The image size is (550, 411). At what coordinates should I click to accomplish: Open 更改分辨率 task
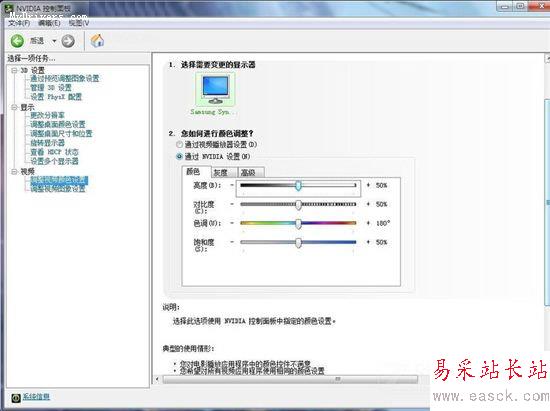[47, 115]
